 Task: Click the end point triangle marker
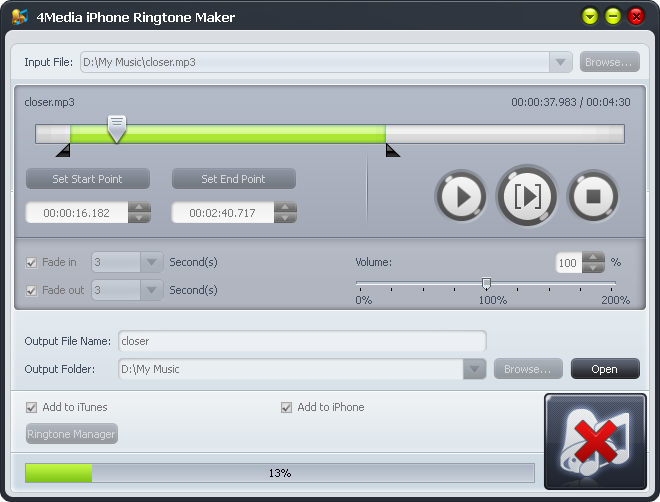coord(392,151)
